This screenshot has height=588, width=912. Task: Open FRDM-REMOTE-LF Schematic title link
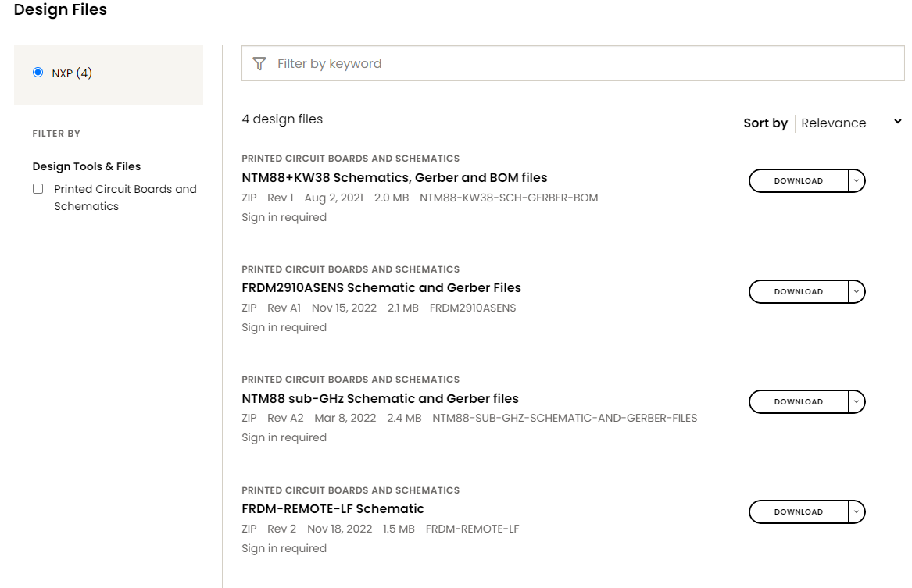[333, 508]
